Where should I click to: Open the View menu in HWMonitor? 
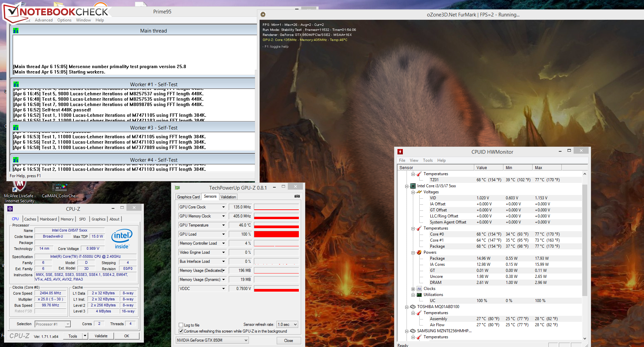pyautogui.click(x=414, y=160)
